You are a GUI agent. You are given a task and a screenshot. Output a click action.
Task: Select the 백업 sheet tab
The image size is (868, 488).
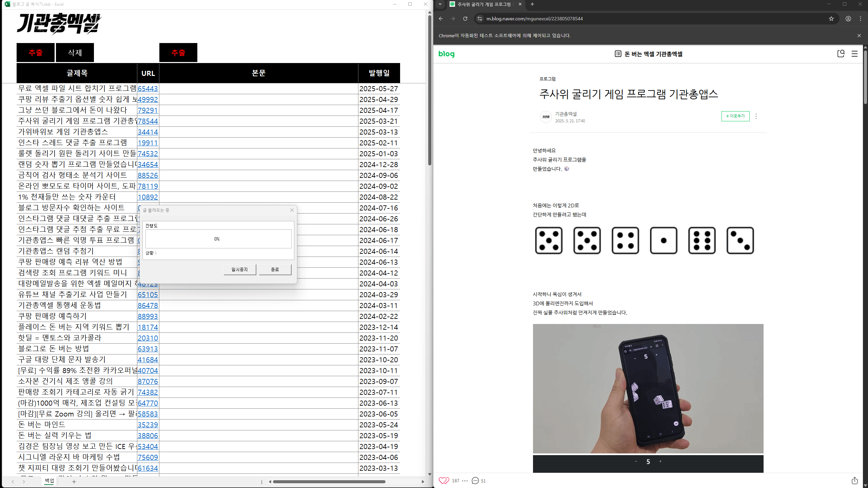[x=49, y=481]
